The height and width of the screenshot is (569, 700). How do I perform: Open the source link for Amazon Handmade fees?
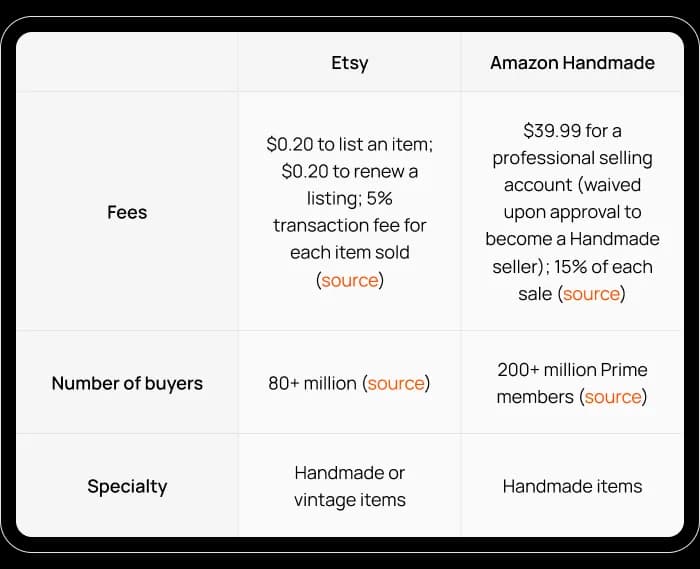coord(591,294)
